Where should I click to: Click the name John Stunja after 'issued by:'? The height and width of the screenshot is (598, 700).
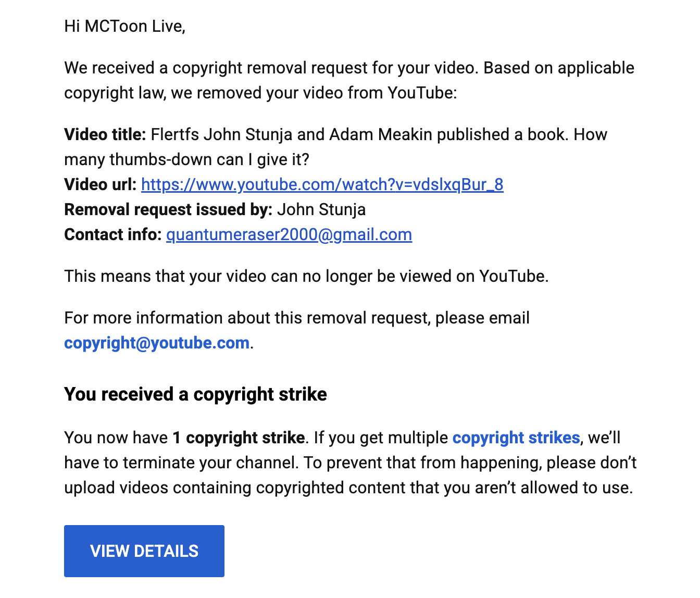(x=321, y=209)
